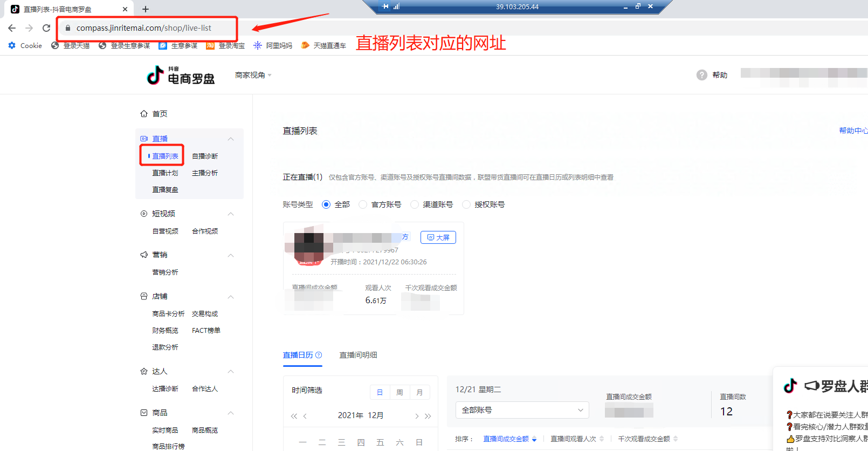Screen dimensions: 868x451
Task: Click the browser reload icon
Action: [x=46, y=28]
